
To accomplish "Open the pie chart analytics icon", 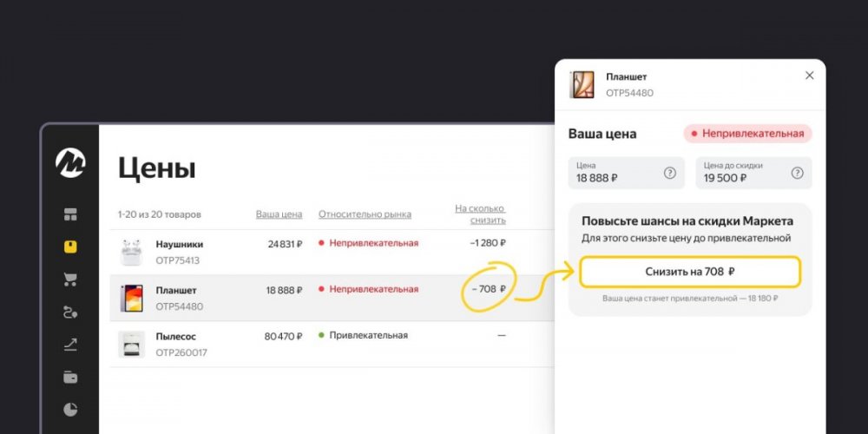I will click(70, 410).
